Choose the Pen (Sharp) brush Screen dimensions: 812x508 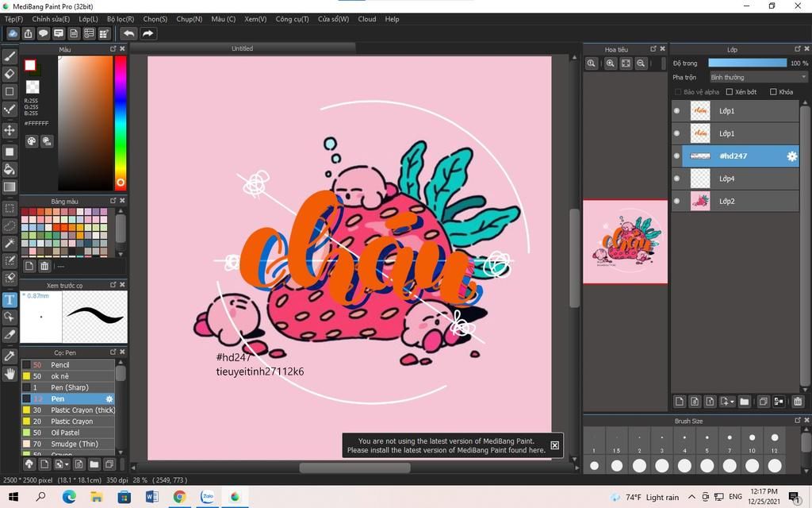click(x=68, y=387)
